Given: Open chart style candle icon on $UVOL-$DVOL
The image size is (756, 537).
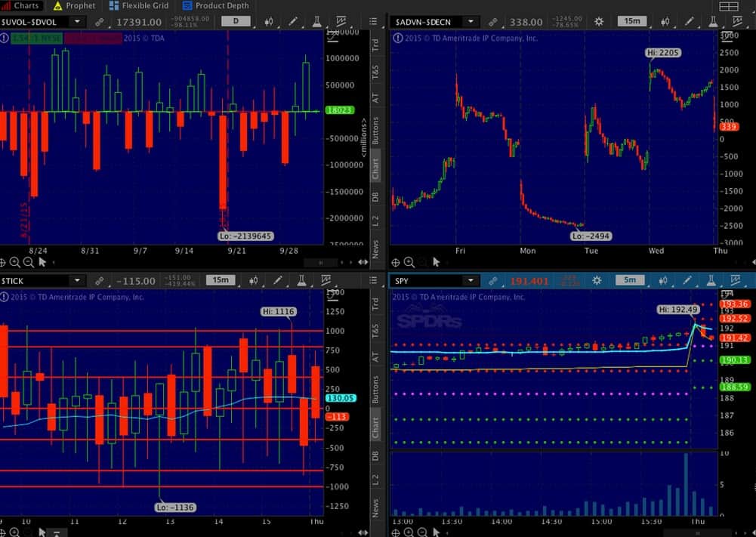Looking at the screenshot, I should pos(269,22).
